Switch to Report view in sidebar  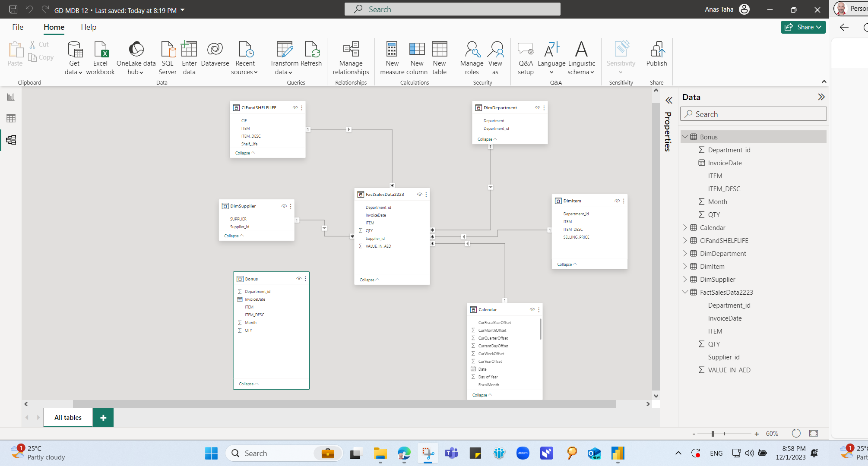[x=11, y=97]
